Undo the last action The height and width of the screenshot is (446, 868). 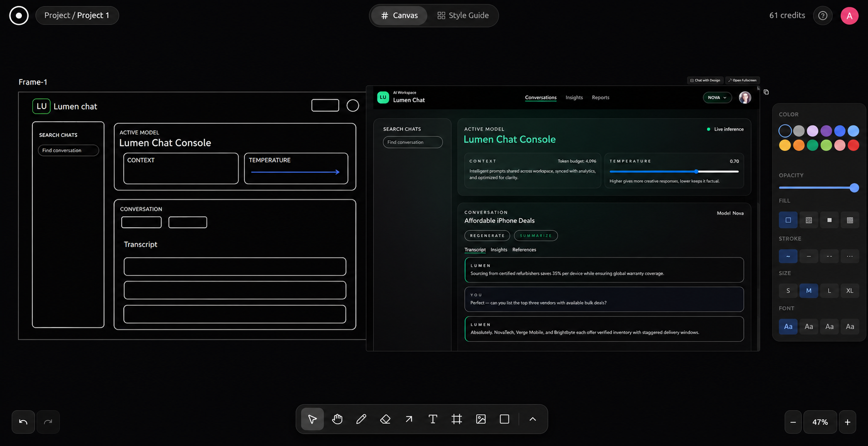click(23, 422)
